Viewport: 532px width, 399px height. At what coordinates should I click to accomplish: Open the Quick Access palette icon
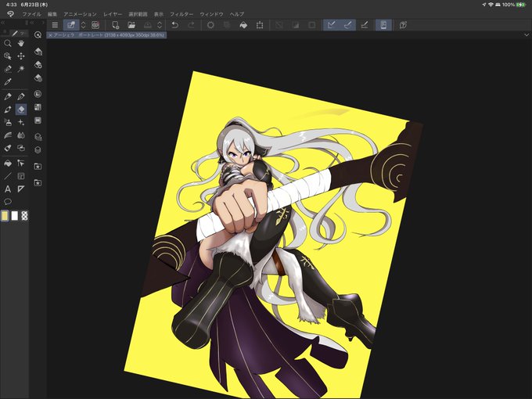tap(38, 34)
